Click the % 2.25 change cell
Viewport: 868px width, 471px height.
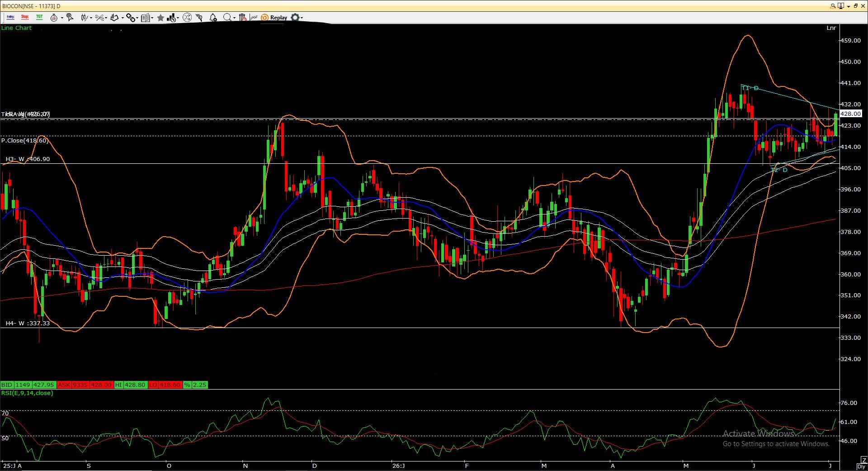click(195, 385)
